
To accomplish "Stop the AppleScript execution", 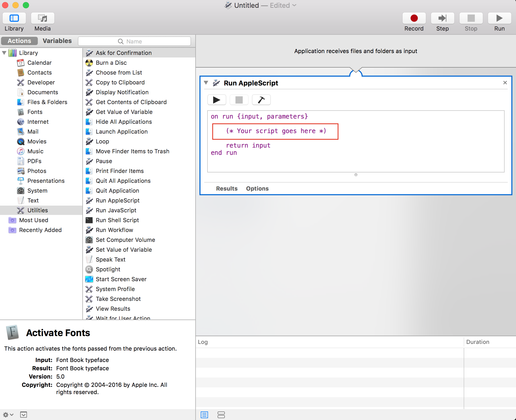I will 239,100.
